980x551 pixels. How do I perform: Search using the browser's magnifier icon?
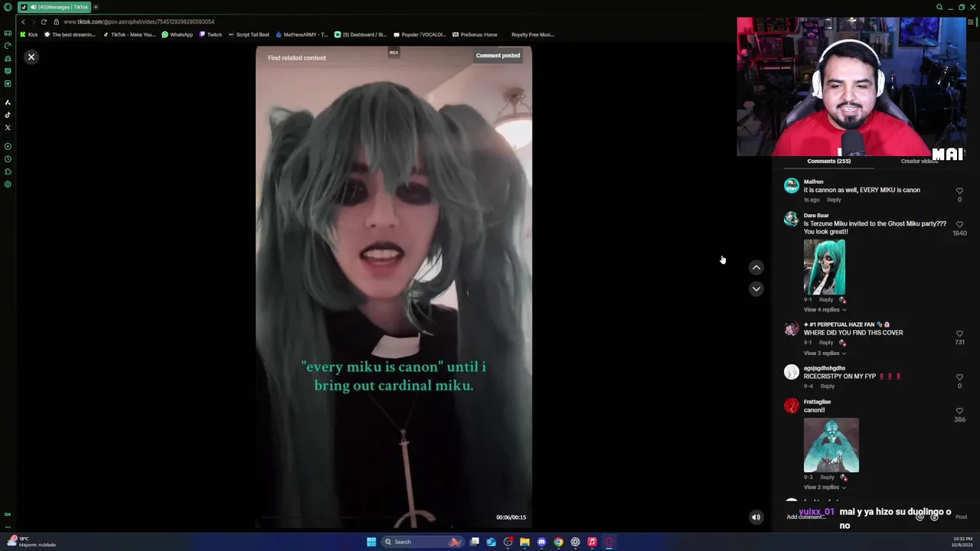pos(939,7)
